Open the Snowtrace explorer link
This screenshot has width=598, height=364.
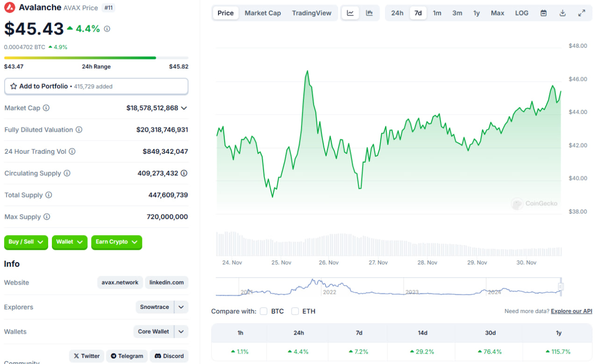point(155,307)
